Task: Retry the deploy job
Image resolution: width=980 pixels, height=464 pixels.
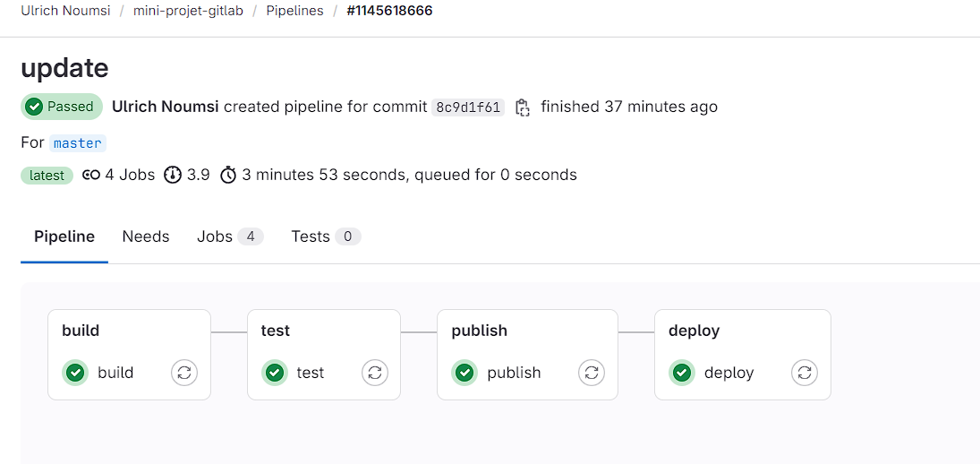Action: [x=805, y=373]
